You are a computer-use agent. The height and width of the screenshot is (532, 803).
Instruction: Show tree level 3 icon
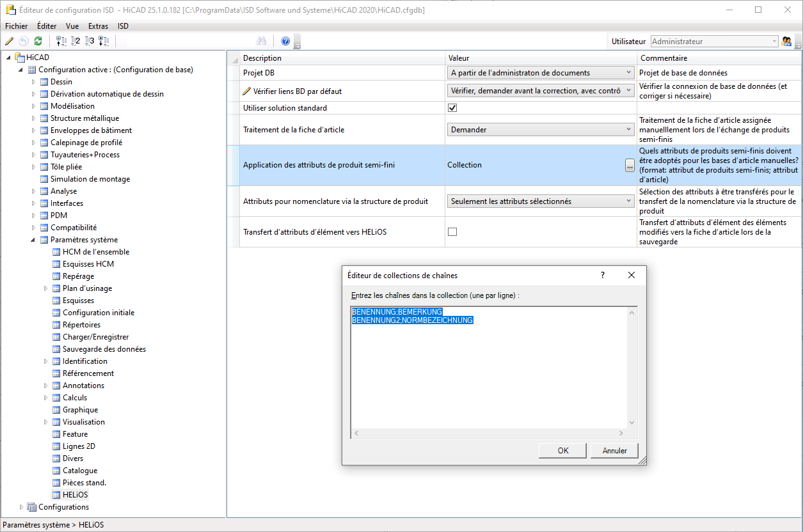(90, 41)
